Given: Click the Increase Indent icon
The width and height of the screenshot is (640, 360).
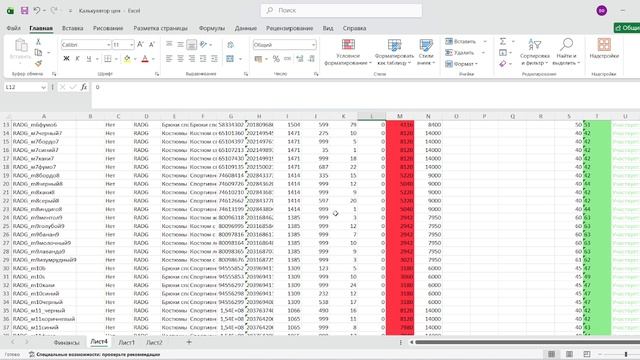Looking at the screenshot, I should click(214, 59).
